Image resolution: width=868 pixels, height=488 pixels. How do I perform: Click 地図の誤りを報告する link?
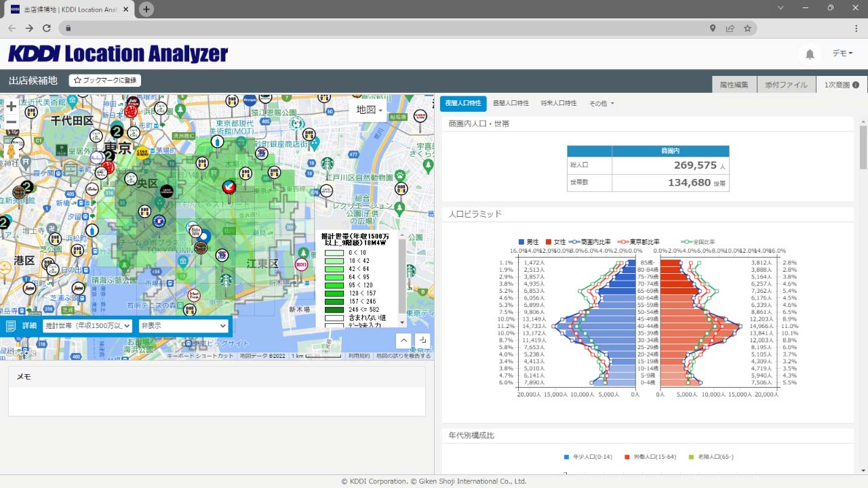(x=403, y=356)
